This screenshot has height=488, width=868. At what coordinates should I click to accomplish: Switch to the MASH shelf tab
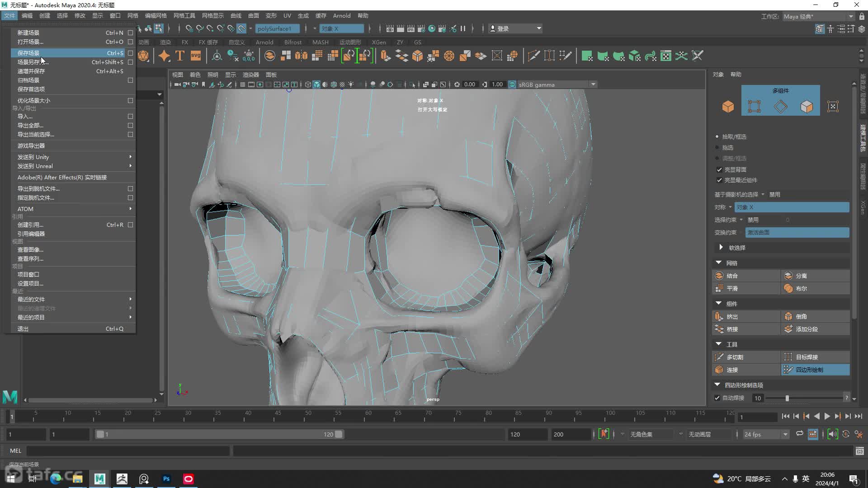(x=321, y=42)
